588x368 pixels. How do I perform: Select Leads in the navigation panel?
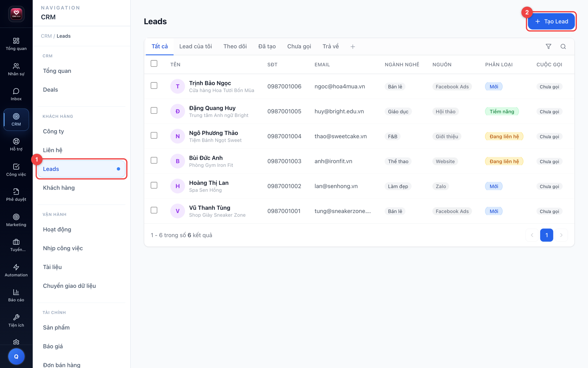[x=81, y=169]
